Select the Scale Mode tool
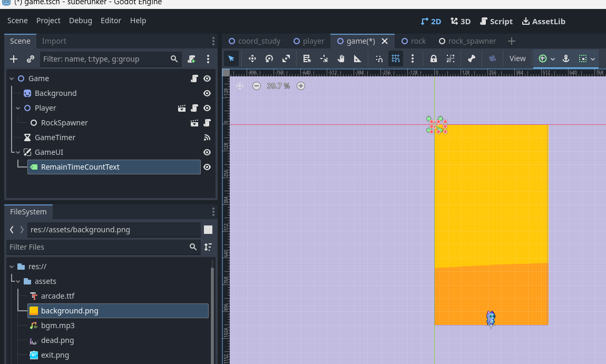Viewport: 606px width, 364px height. click(x=286, y=58)
